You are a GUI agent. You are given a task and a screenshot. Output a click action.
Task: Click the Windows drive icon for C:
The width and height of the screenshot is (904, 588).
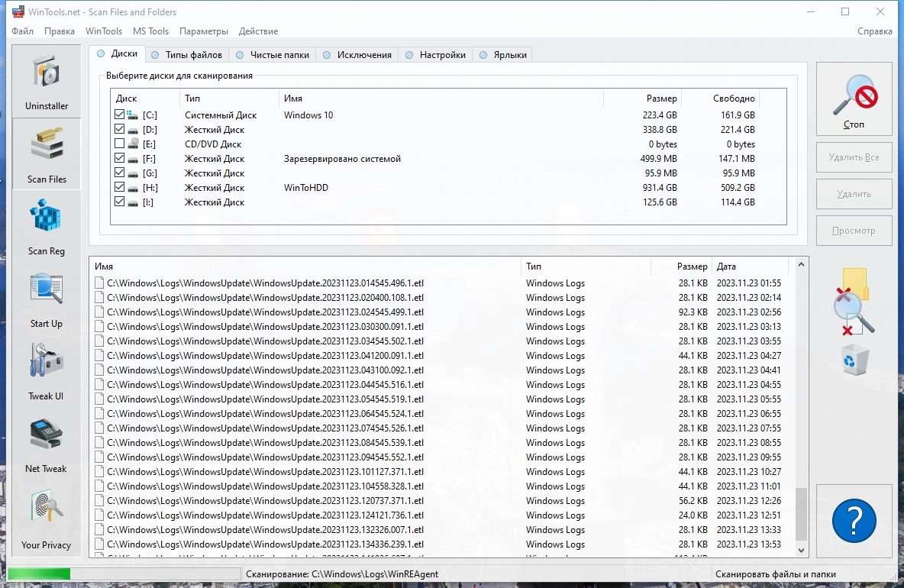pos(133,115)
